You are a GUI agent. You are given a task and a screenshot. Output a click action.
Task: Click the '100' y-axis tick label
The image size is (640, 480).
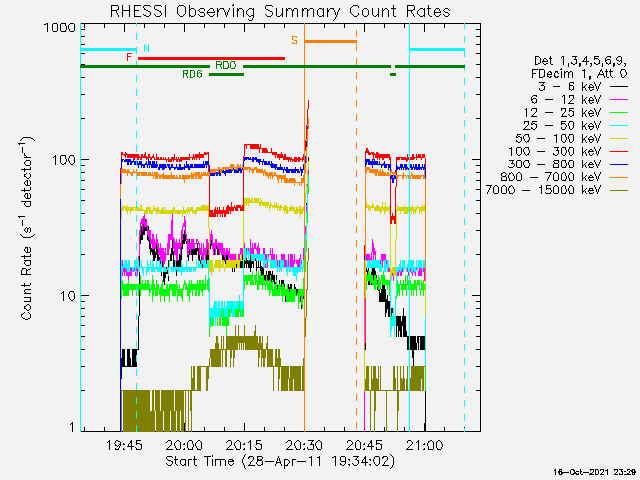(x=64, y=160)
